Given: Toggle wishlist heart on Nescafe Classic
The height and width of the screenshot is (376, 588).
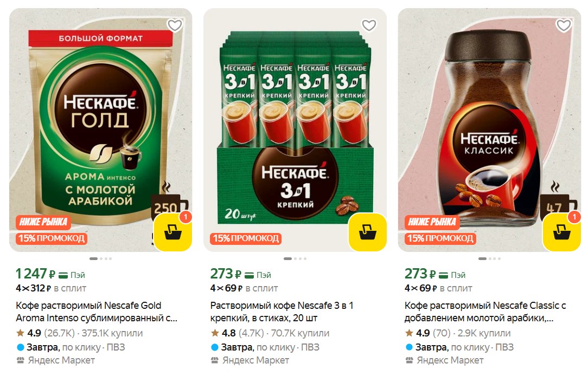Looking at the screenshot, I should click(x=563, y=25).
